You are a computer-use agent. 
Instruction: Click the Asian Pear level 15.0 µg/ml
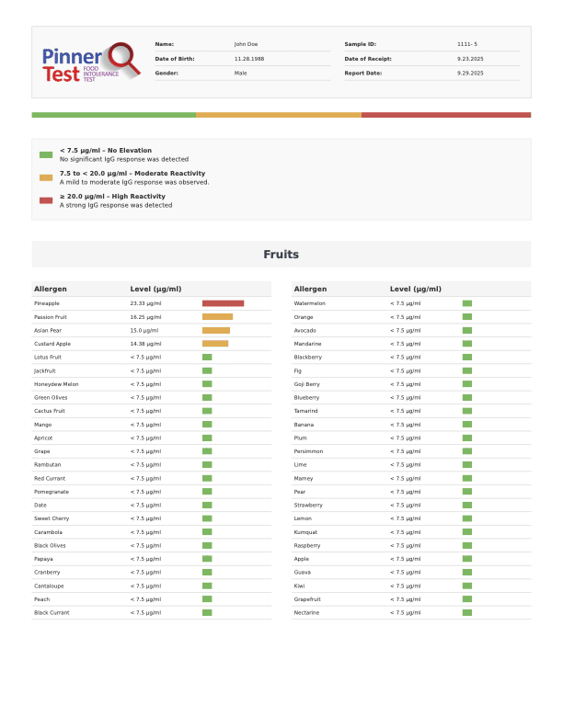coord(145,330)
